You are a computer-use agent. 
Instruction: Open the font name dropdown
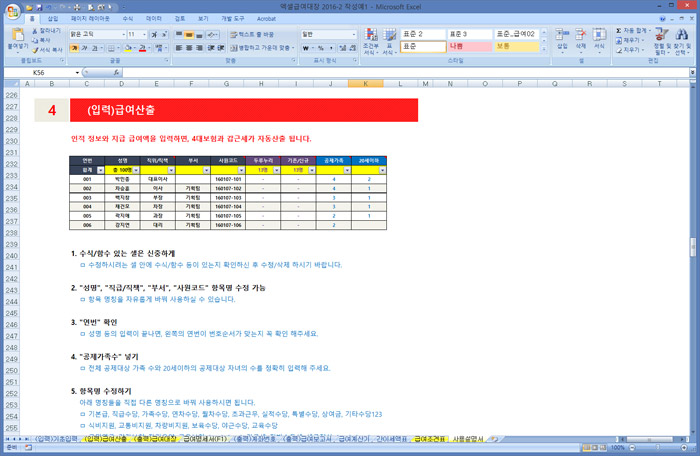(124, 34)
